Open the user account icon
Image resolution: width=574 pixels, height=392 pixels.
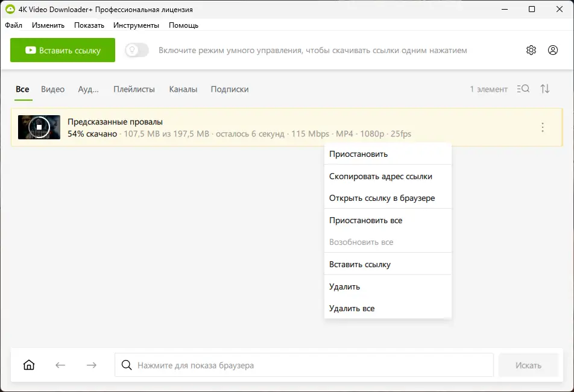[x=552, y=50]
